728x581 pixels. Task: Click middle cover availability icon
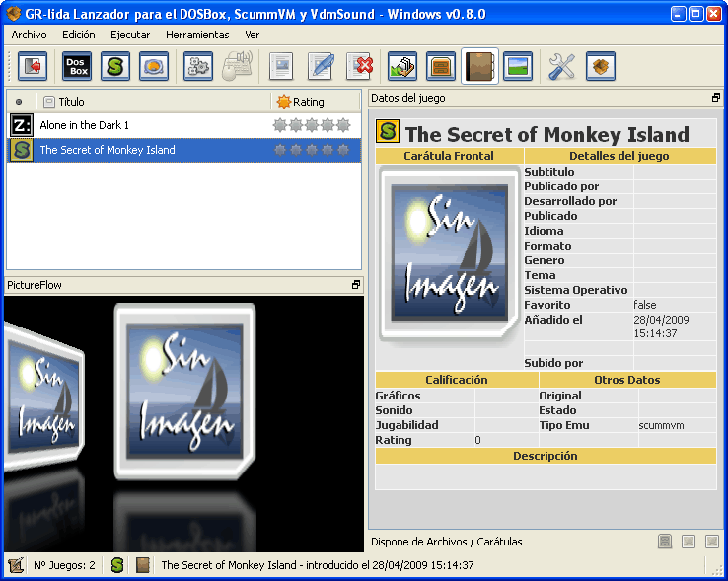pyautogui.click(x=689, y=542)
